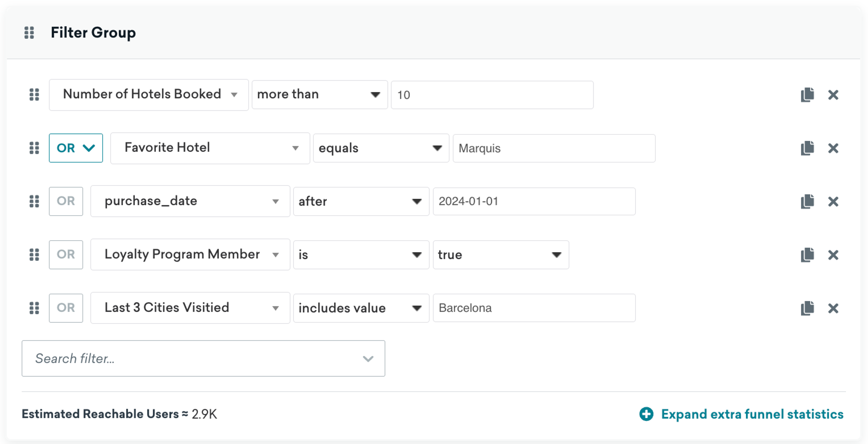Click the Barcelona value field
Viewport: 868px width, 444px height.
534,308
